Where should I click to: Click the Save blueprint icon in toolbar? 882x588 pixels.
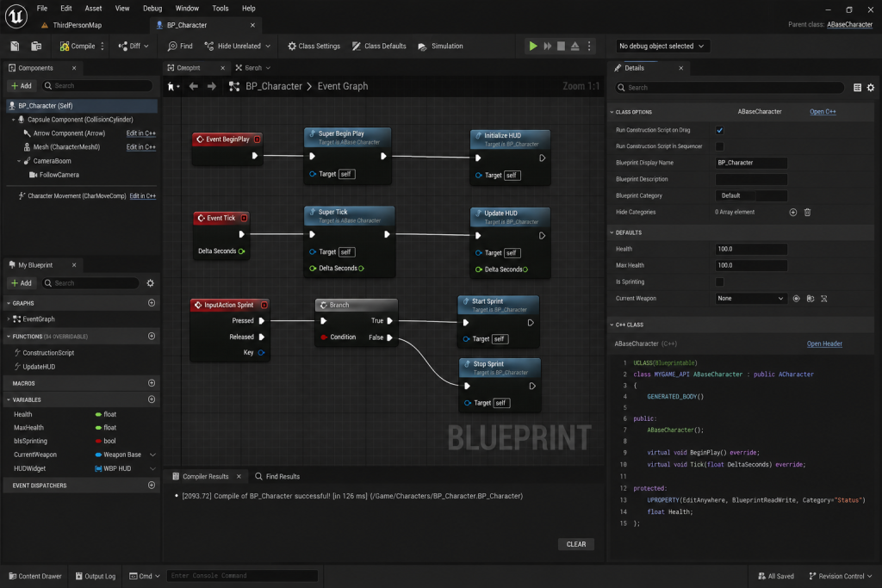point(16,46)
